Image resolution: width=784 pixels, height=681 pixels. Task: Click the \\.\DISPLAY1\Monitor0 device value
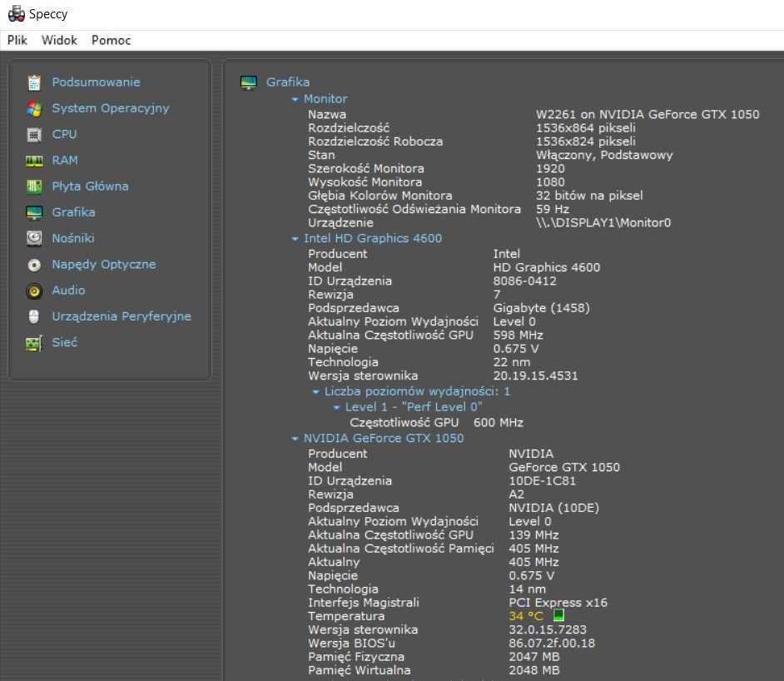click(x=603, y=222)
